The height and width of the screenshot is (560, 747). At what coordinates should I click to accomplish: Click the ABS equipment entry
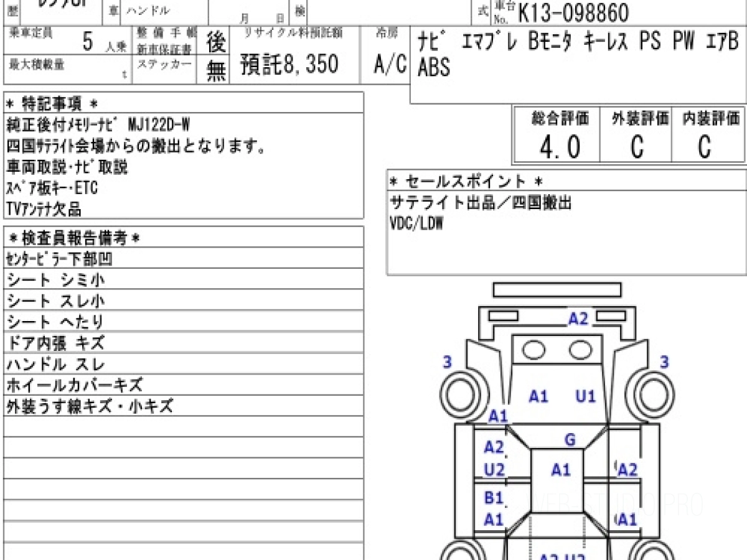[x=434, y=67]
